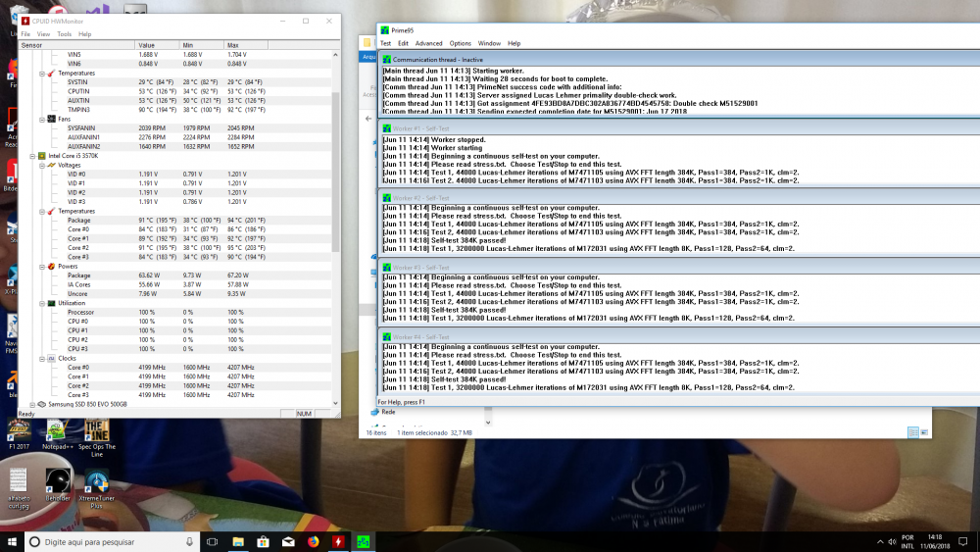Click the Windows Start button

(13, 541)
